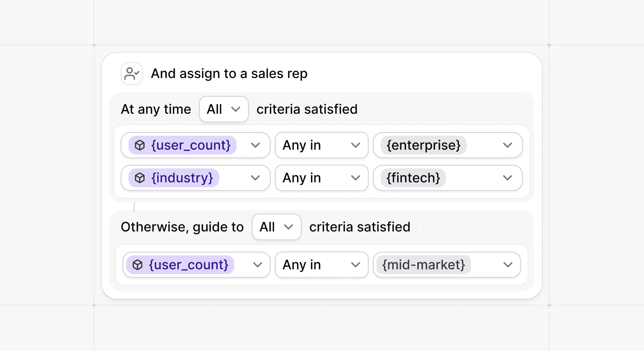
Task: Open the 'All' dropdown after 'At any time'
Action: tap(224, 109)
